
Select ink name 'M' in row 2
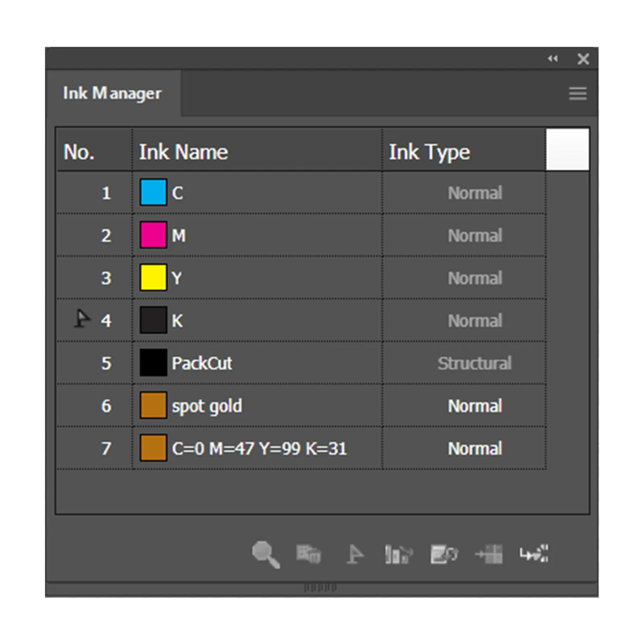(179, 235)
